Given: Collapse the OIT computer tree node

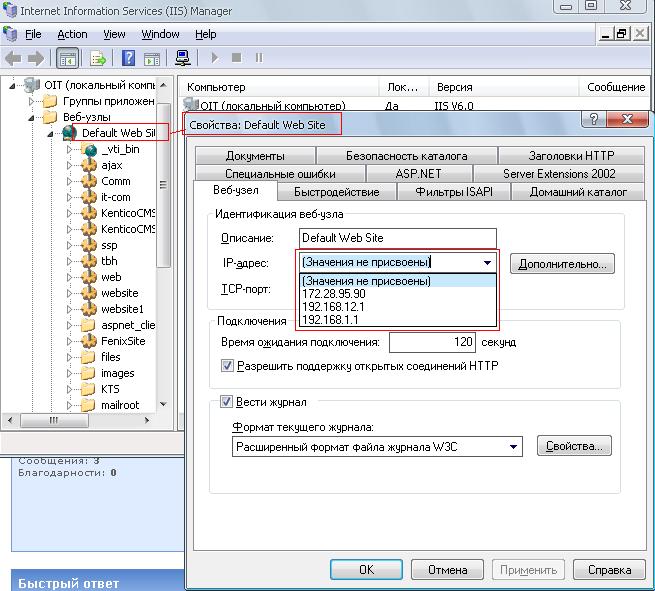Looking at the screenshot, I should tap(13, 86).
